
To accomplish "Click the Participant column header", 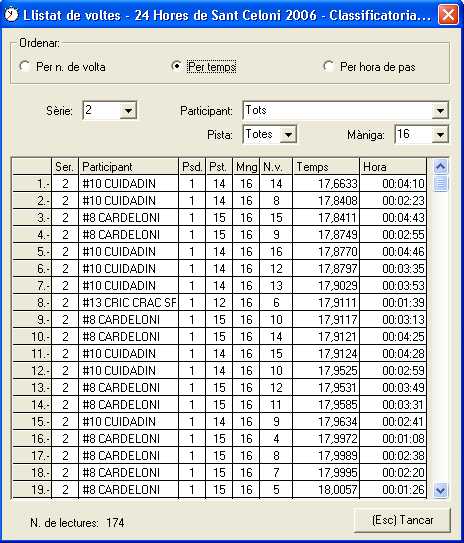I will pyautogui.click(x=128, y=167).
